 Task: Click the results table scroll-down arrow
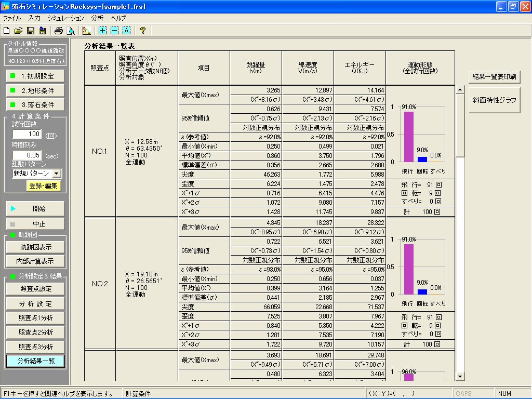click(x=460, y=376)
